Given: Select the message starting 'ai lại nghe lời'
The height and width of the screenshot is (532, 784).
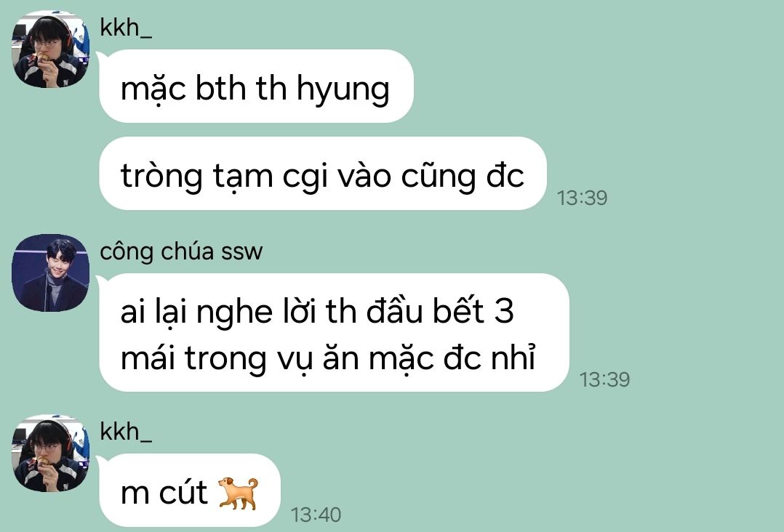Looking at the screenshot, I should tap(334, 333).
